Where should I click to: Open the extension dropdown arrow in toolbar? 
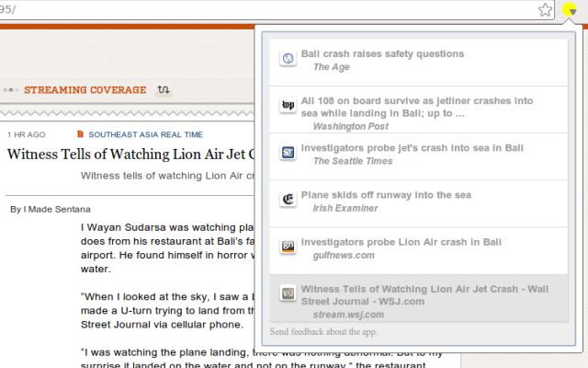570,10
